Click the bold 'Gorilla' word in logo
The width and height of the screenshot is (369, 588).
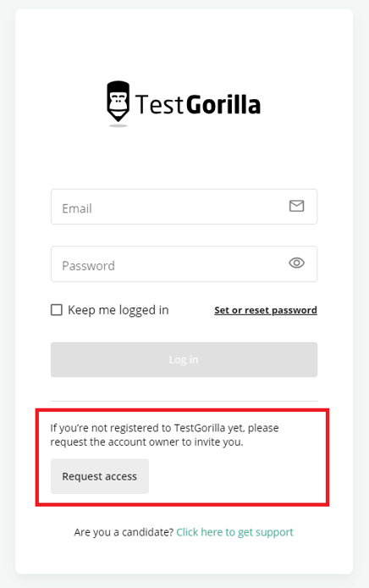point(223,104)
